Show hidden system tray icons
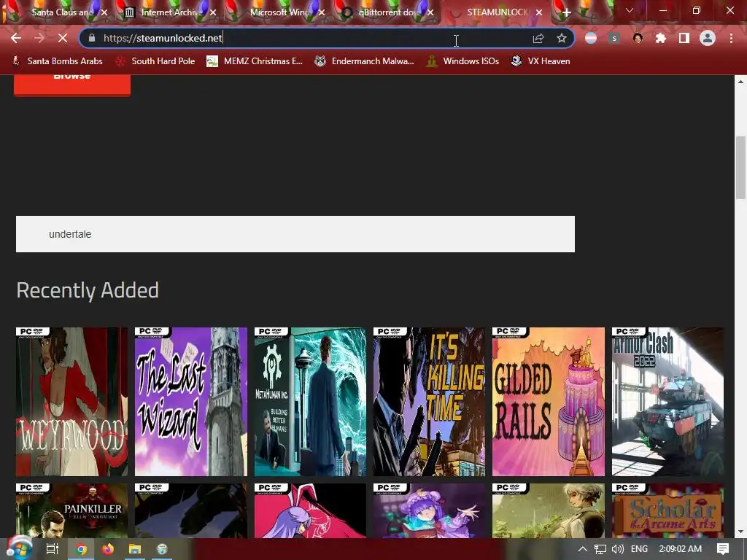 coord(582,549)
